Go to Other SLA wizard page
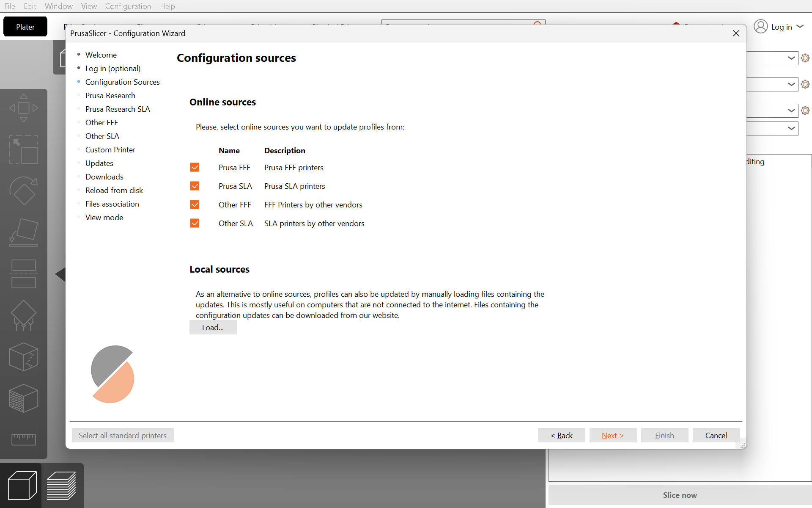The height and width of the screenshot is (508, 812). click(102, 136)
